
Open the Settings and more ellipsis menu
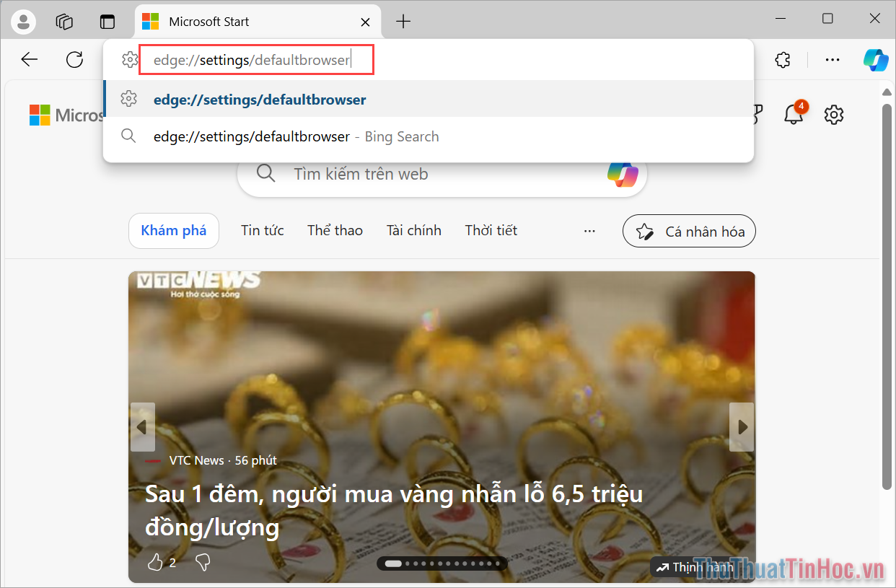coord(833,60)
